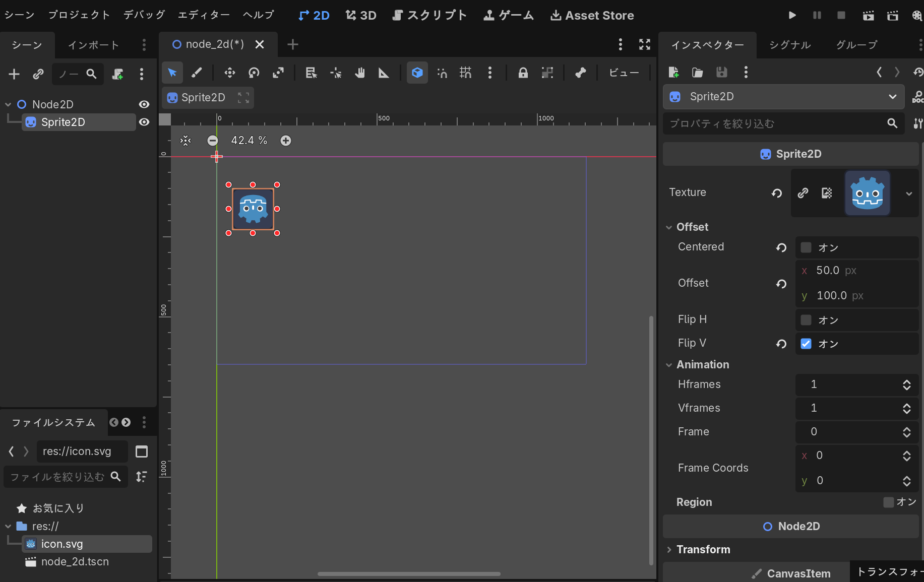Click the horizontal viewport scrollbar
The image size is (924, 582).
click(x=409, y=573)
